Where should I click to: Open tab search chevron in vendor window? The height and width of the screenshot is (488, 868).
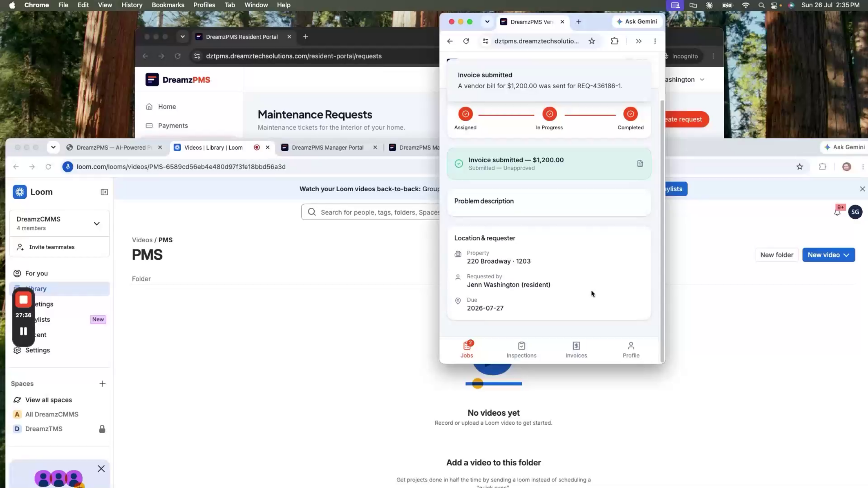click(487, 22)
